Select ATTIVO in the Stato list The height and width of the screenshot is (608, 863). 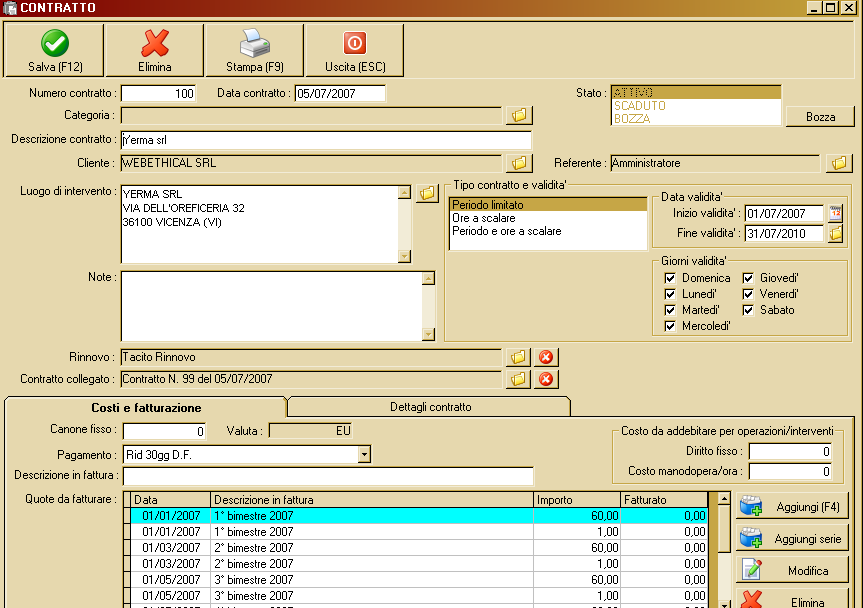tap(696, 92)
